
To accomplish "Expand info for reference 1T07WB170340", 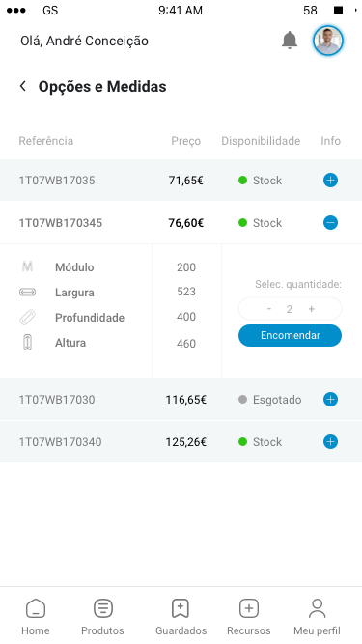I will click(330, 442).
